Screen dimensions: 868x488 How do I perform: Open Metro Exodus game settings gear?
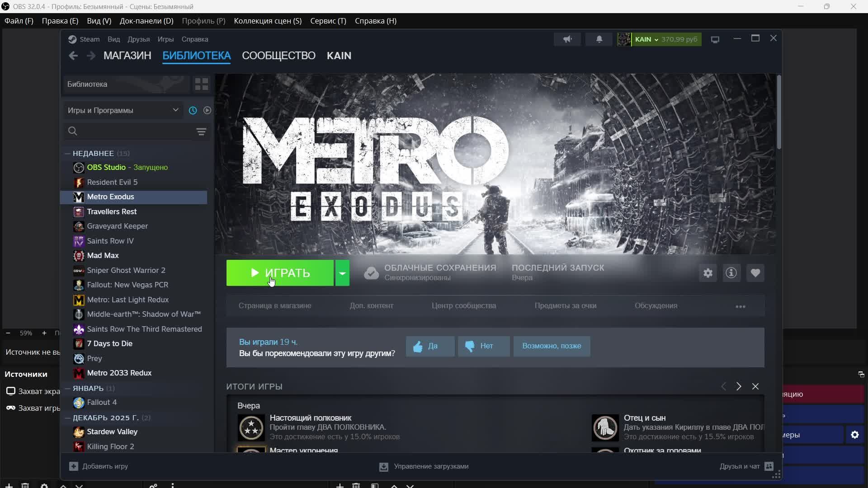click(x=708, y=273)
